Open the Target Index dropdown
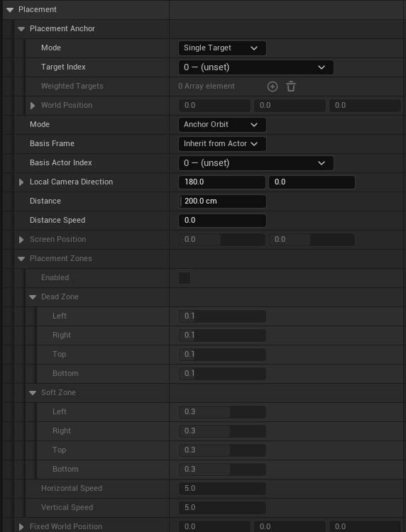The height and width of the screenshot is (532, 406). [x=256, y=67]
